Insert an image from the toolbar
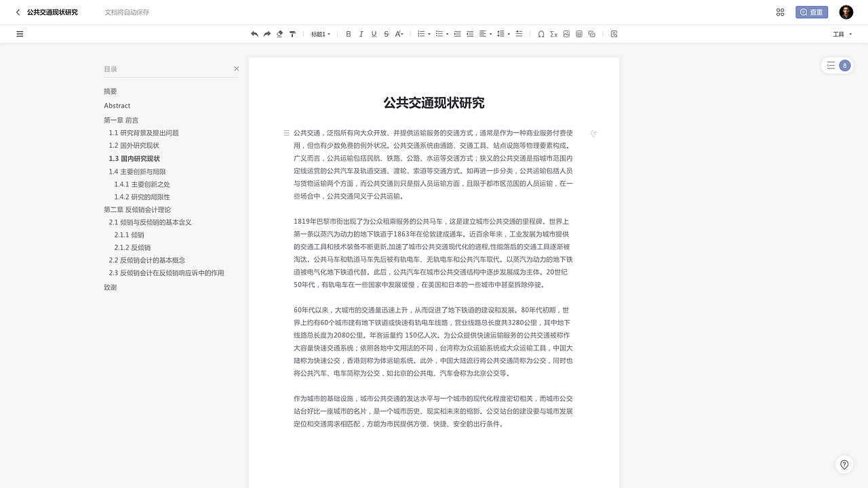 click(x=566, y=34)
